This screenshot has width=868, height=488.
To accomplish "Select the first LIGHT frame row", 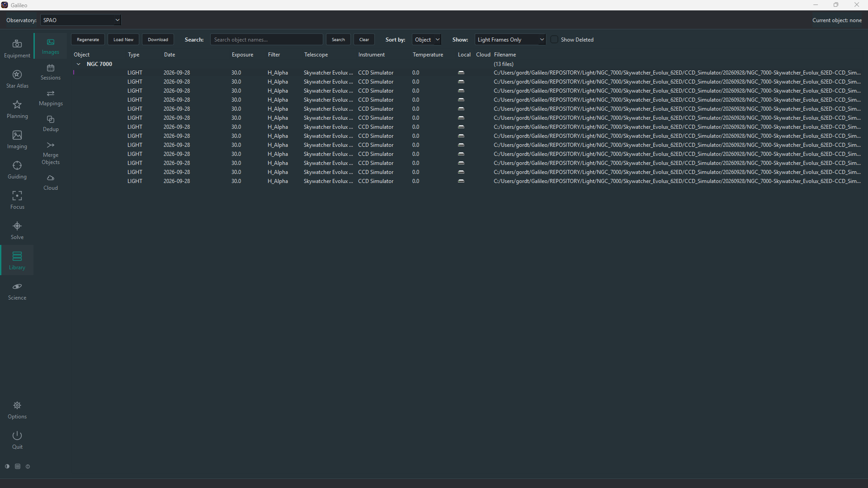I will coord(468,73).
